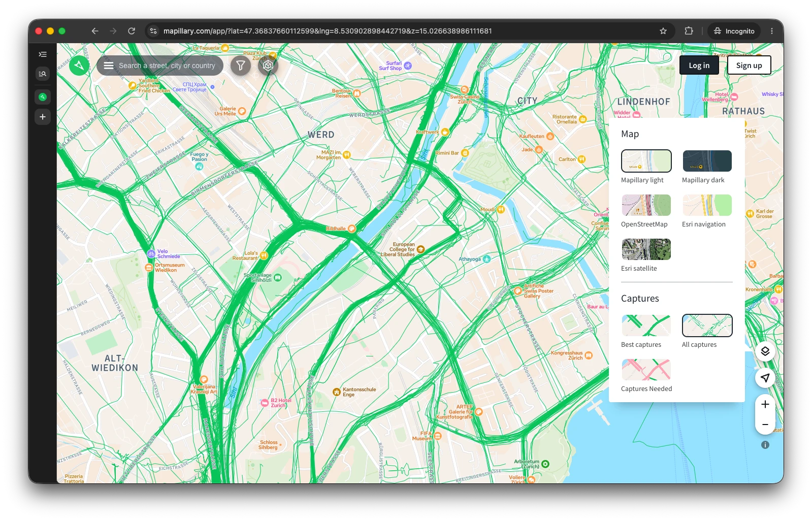Image resolution: width=812 pixels, height=521 pixels.
Task: Reload the page in the browser
Action: [132, 31]
